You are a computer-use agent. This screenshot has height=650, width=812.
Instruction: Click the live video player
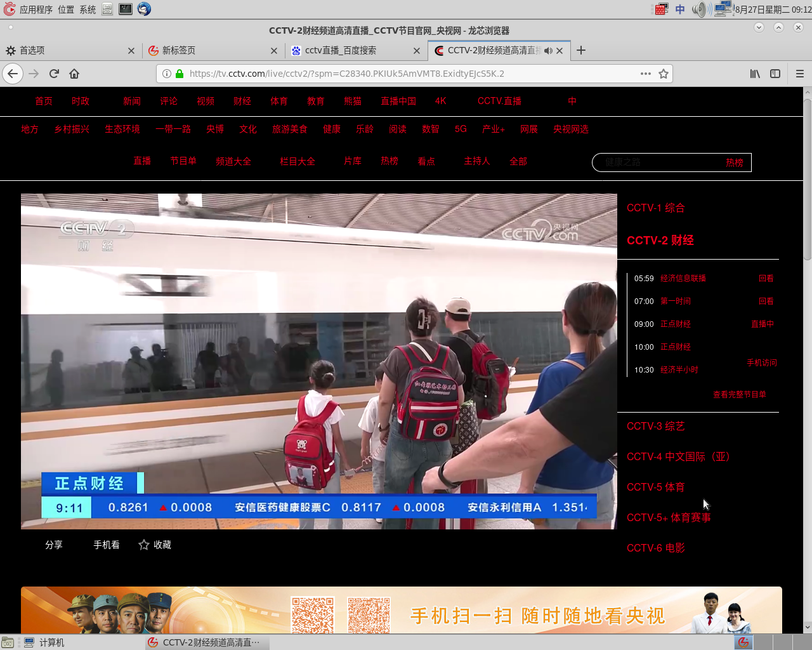pos(319,361)
